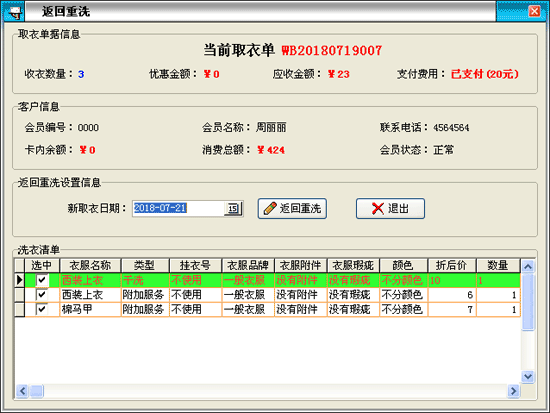Close the 返回重洗 window
The width and height of the screenshot is (550, 413).
click(534, 11)
